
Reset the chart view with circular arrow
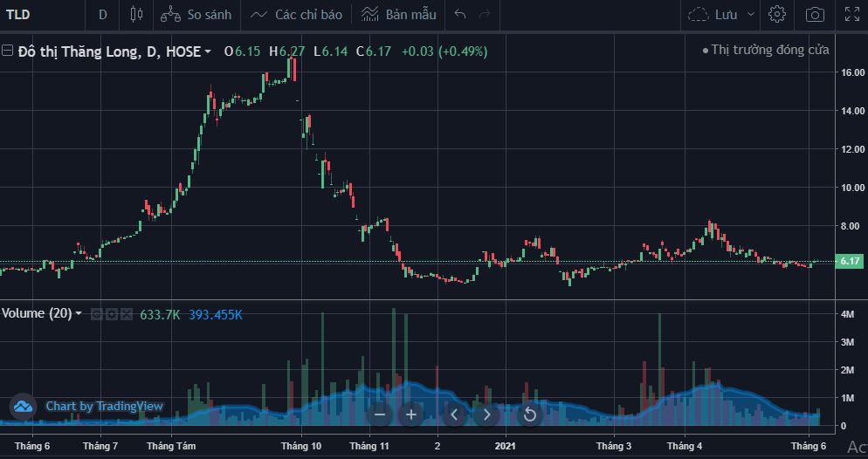(x=529, y=414)
